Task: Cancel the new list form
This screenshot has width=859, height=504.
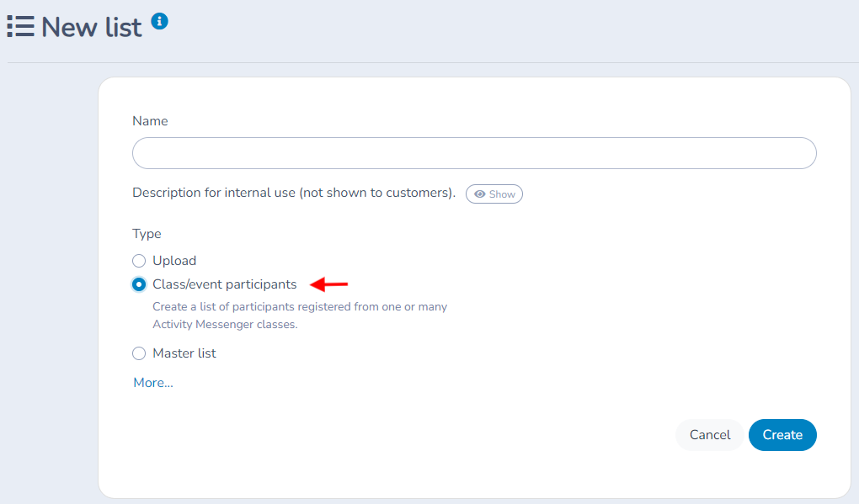Action: click(x=710, y=435)
